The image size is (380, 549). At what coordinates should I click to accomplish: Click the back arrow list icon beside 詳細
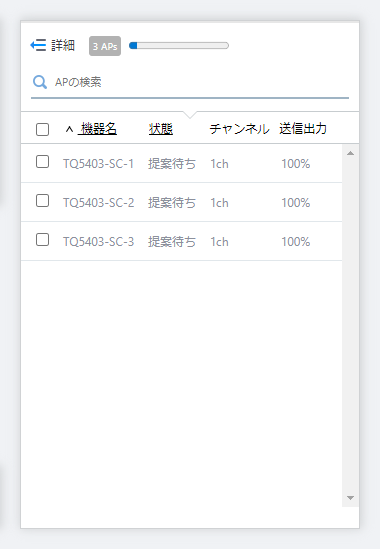point(38,45)
